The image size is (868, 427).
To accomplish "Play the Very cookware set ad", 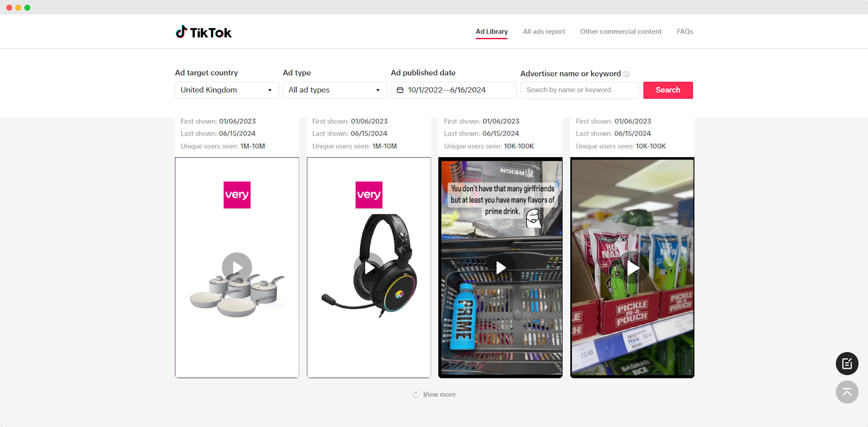I will [237, 268].
